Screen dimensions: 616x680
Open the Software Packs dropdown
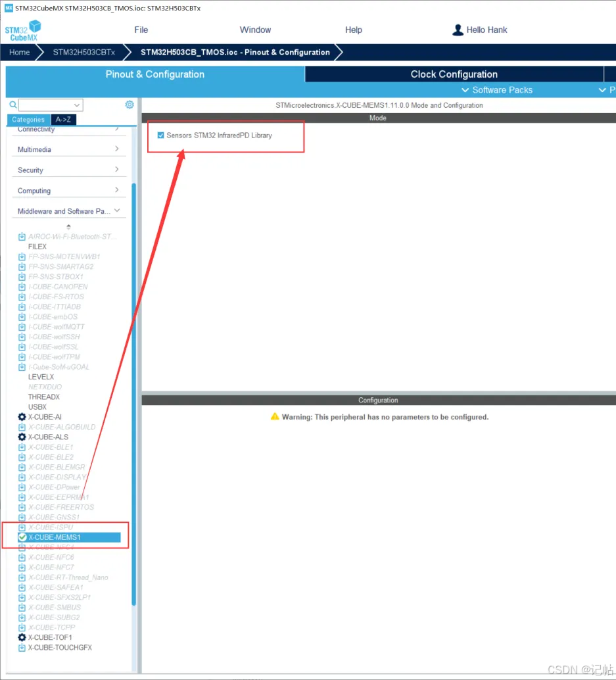(497, 90)
